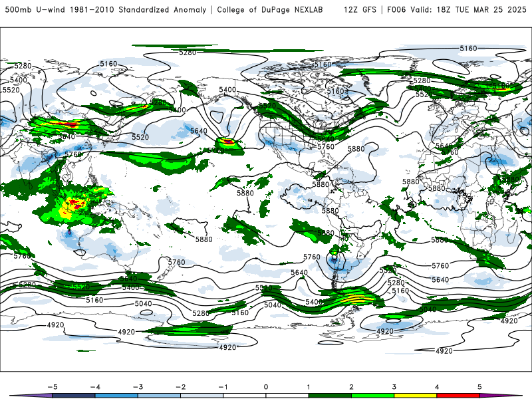Click the '4' colorbar label
Viewport: 532px width, 399px height.
tap(437, 387)
